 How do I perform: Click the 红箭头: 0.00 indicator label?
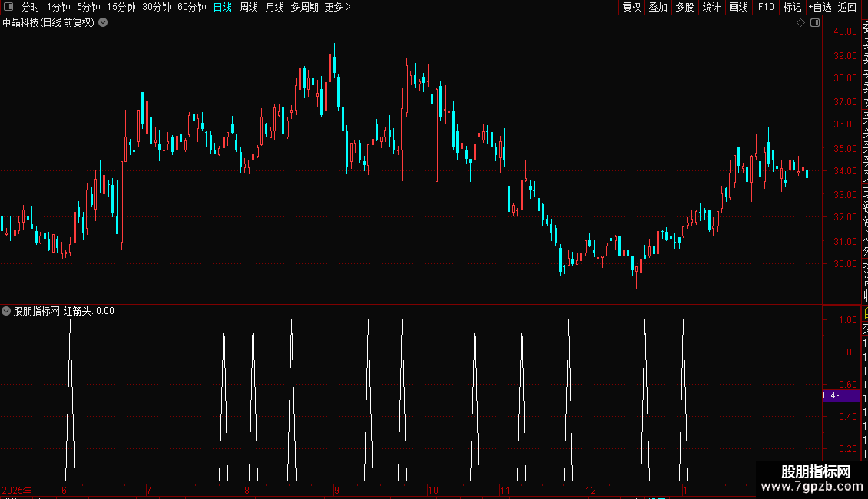(88, 311)
